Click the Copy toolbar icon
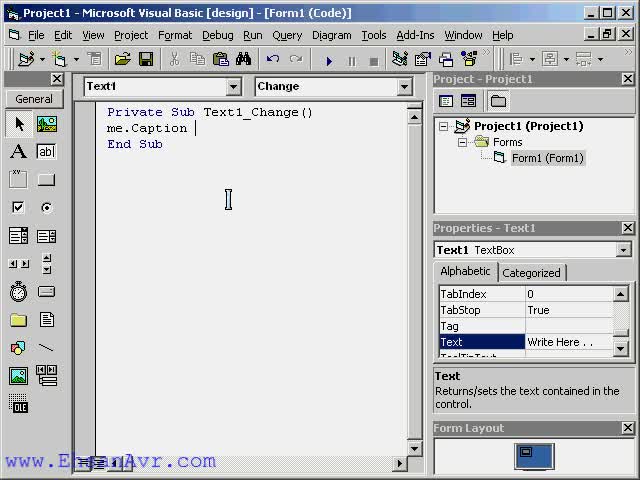 click(x=198, y=60)
